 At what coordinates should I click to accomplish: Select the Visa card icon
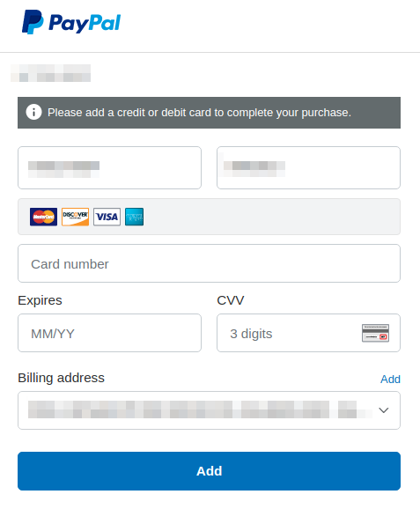(x=107, y=217)
